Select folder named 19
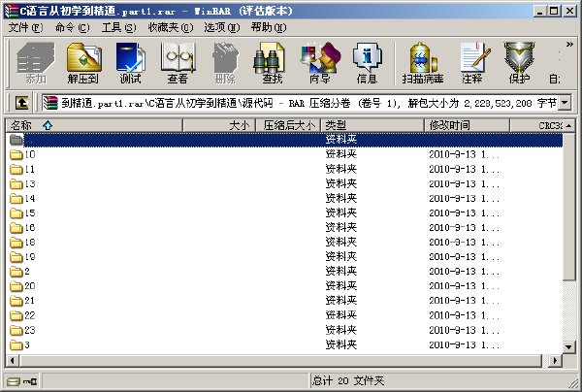Screen dimensions: 582x392 [284, 256]
